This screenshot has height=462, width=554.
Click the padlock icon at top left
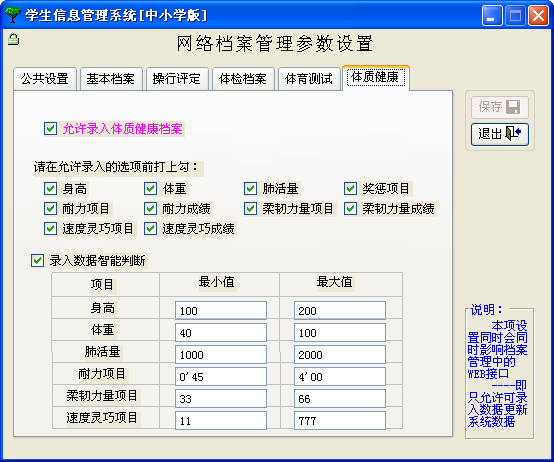coord(13,39)
